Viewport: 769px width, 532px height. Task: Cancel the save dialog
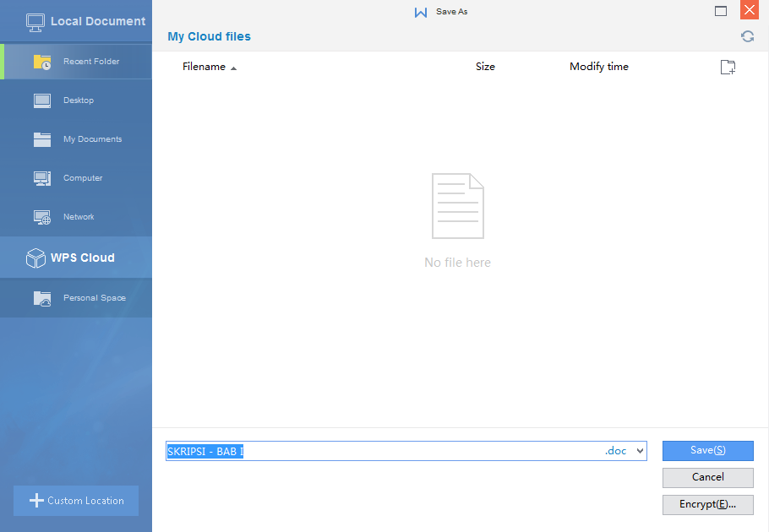point(707,477)
